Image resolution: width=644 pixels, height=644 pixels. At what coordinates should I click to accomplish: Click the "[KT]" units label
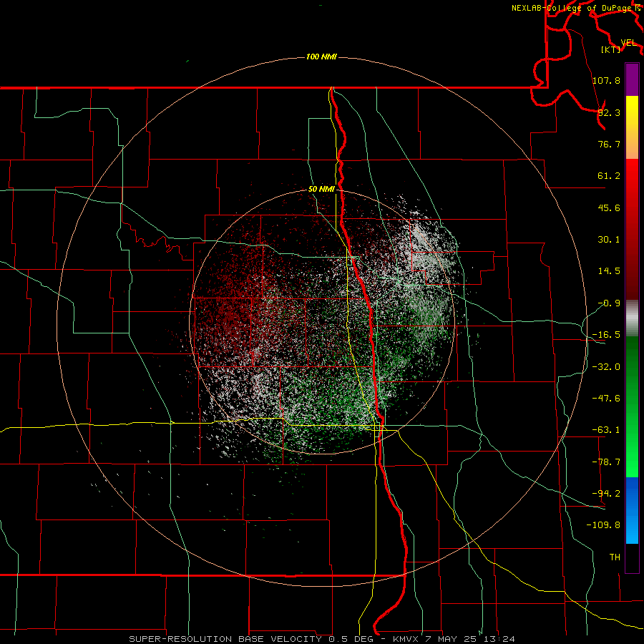tap(611, 49)
